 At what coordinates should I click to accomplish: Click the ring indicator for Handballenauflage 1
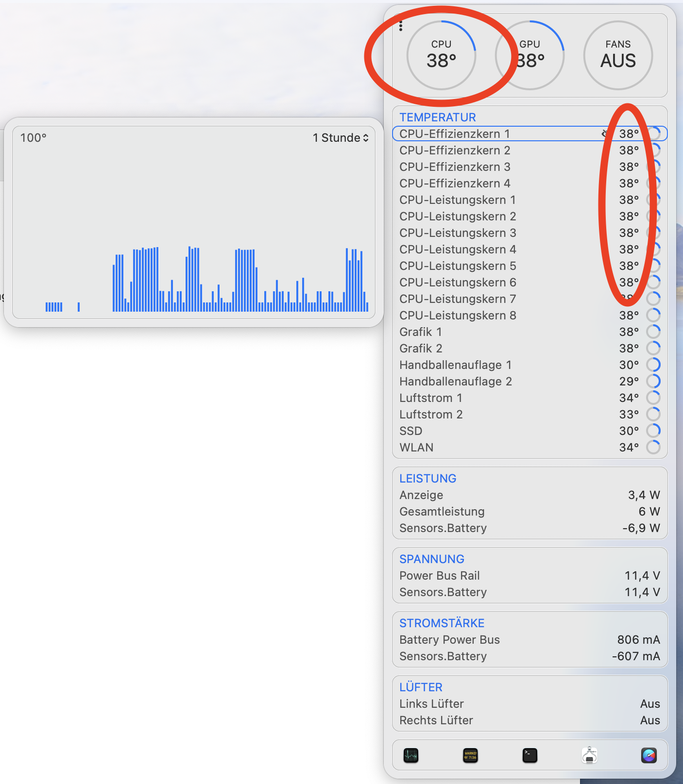[653, 365]
